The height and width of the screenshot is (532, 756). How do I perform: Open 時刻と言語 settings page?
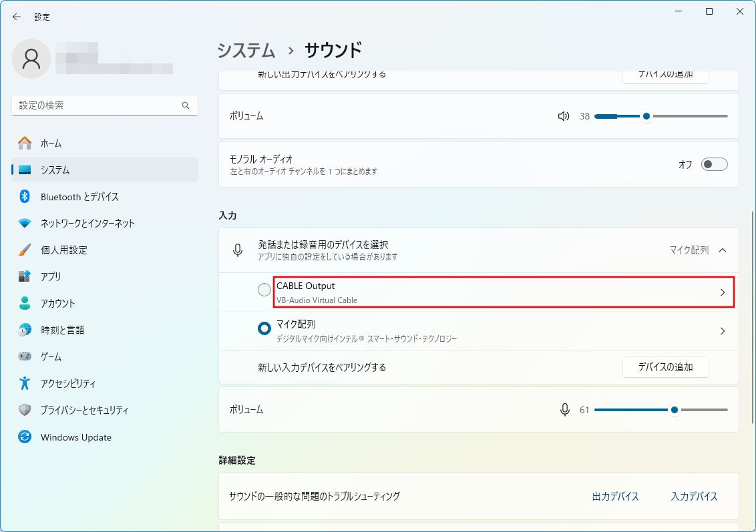[x=105, y=330]
